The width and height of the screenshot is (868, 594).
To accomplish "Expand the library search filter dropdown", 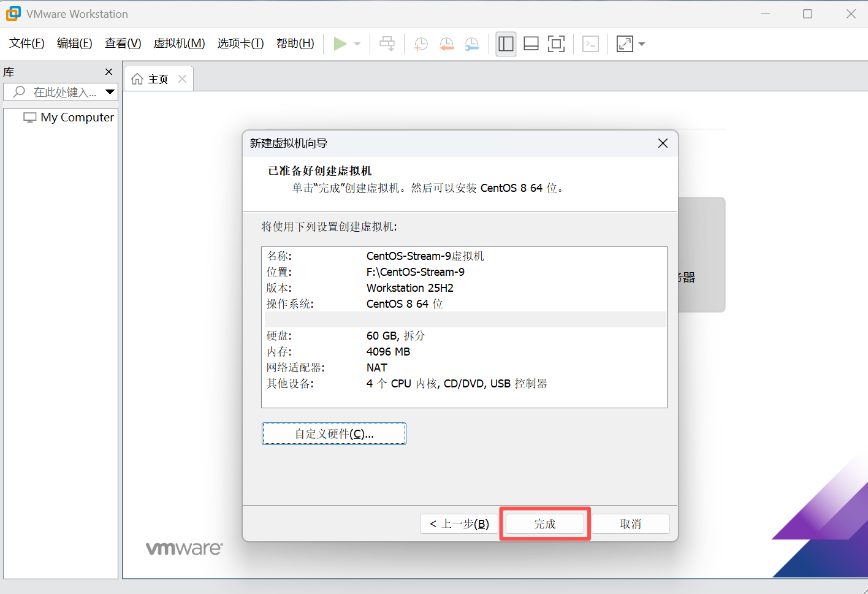I will [110, 92].
